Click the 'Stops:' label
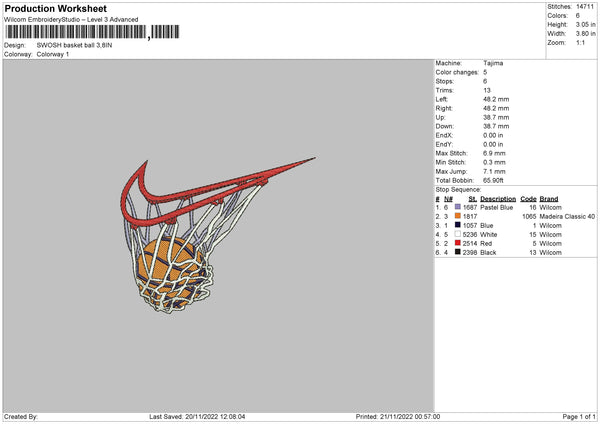Viewport: 600px width, 424px height. click(445, 81)
